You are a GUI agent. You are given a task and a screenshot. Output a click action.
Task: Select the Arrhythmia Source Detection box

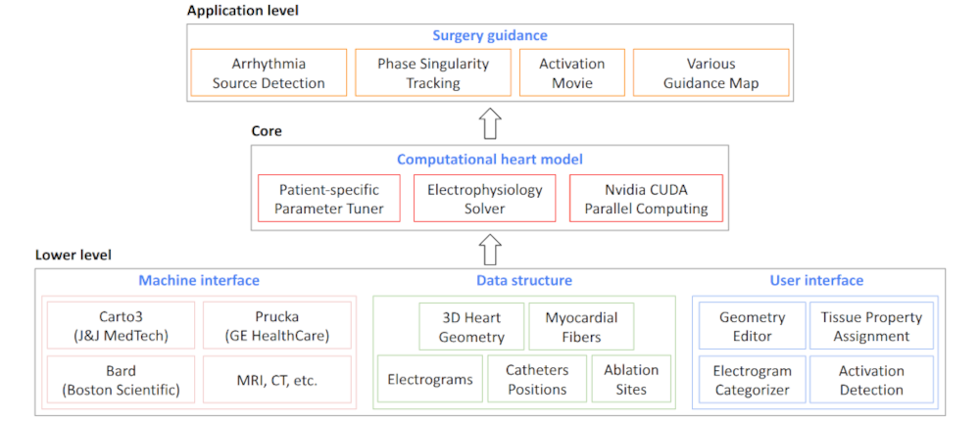[269, 73]
